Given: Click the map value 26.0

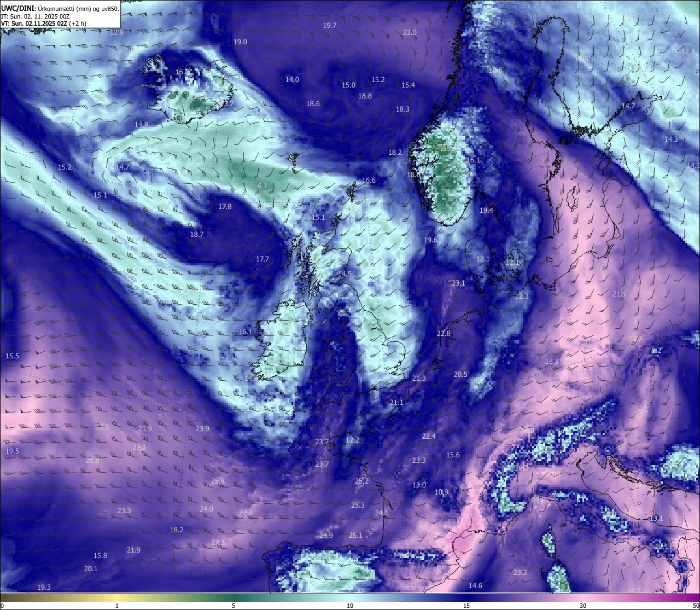Looking at the screenshot, I should click(92, 461).
